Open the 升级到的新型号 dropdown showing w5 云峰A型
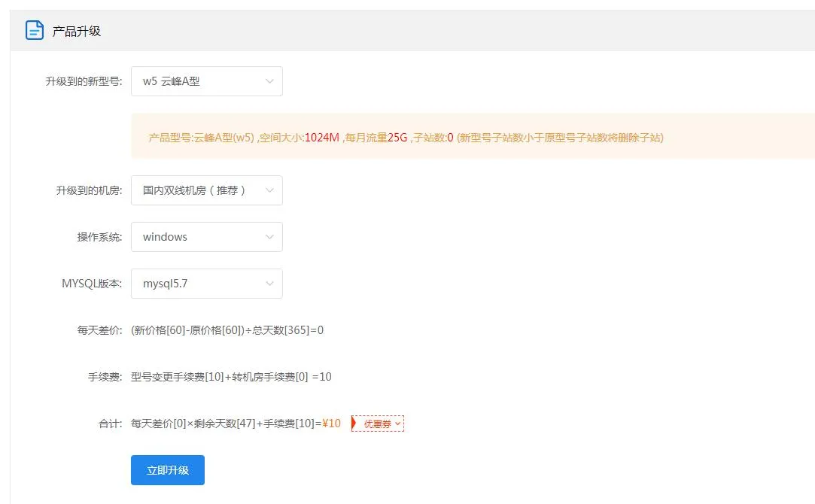This screenshot has height=504, width=815. 207,81
